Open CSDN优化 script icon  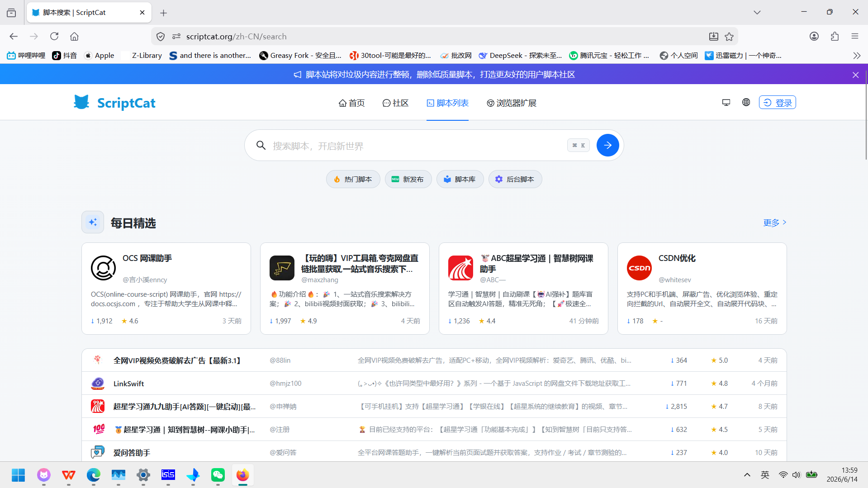[639, 268]
